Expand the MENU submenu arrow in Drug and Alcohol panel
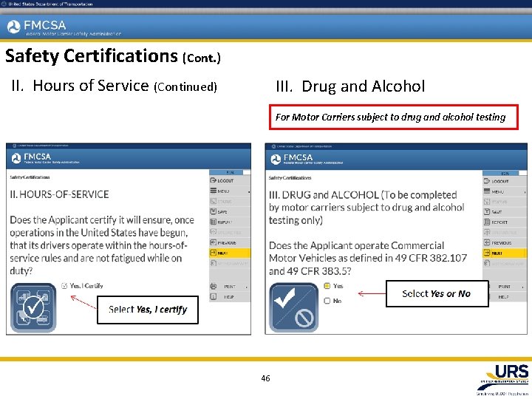 (x=525, y=192)
